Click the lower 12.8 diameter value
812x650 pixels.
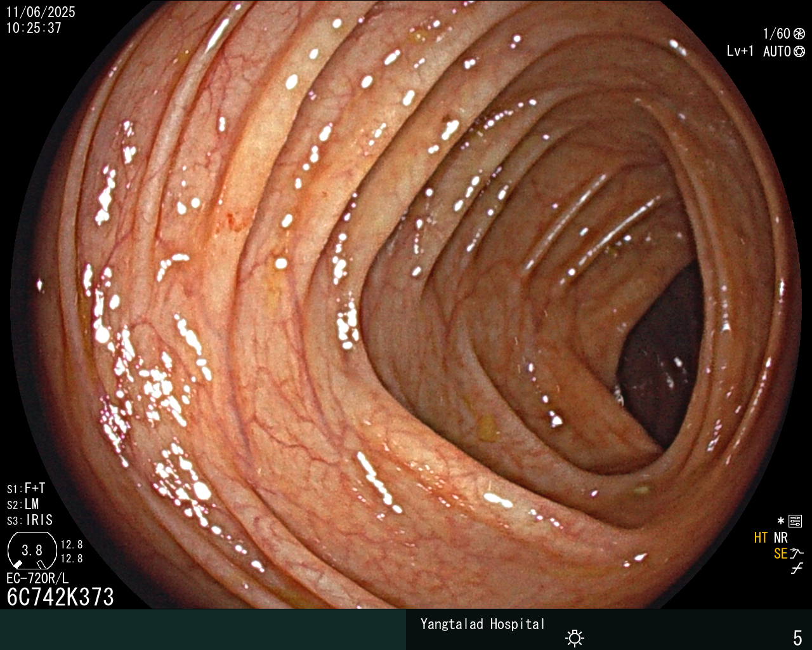tap(72, 559)
